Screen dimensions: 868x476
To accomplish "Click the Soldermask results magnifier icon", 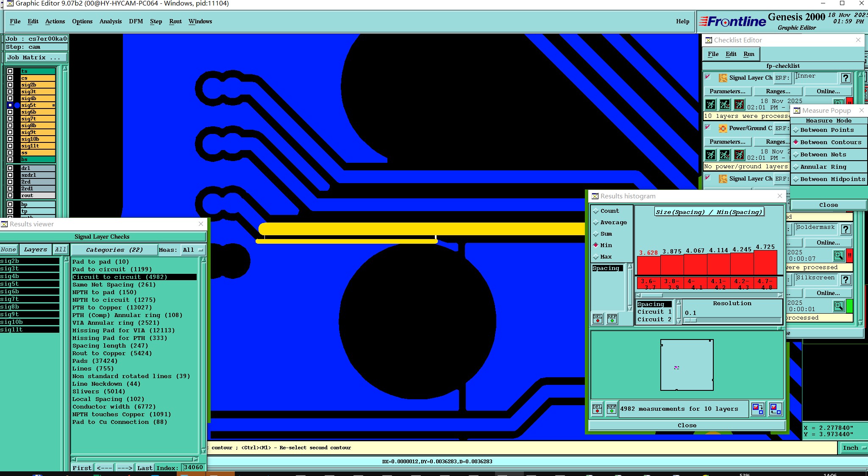I will 838,255.
